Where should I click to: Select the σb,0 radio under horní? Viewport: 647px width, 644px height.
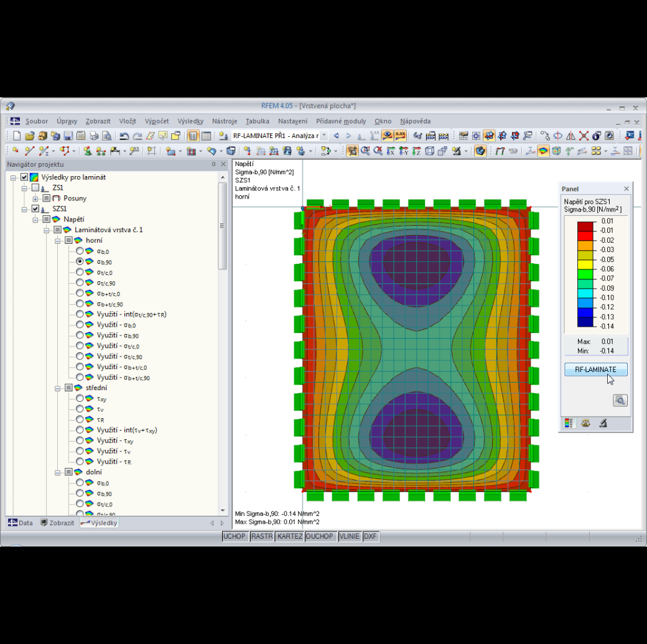pyautogui.click(x=80, y=251)
